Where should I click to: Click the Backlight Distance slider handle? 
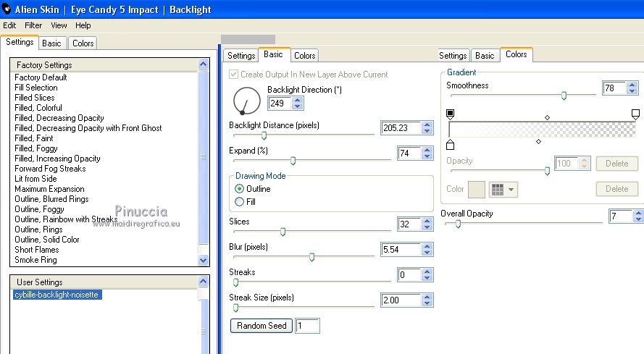tap(264, 135)
